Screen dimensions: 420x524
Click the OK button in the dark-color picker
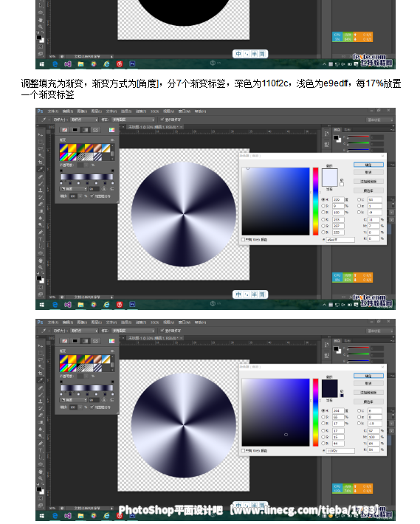click(x=368, y=376)
